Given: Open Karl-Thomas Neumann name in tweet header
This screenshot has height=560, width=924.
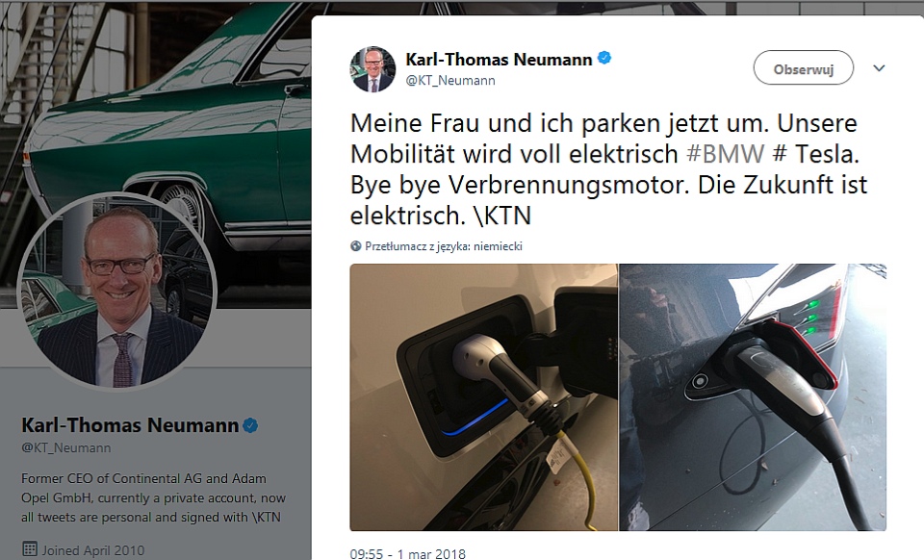Looking at the screenshot, I should [499, 60].
